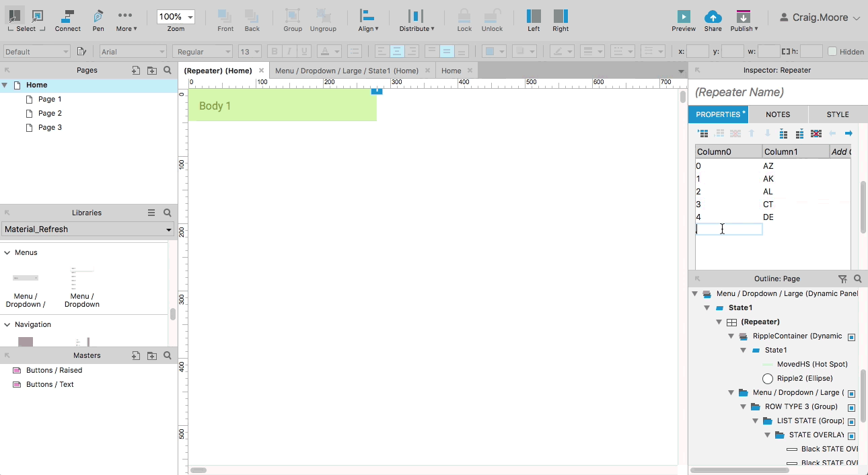Click the search icon in Pages panel
This screenshot has width=868, height=475.
168,70
